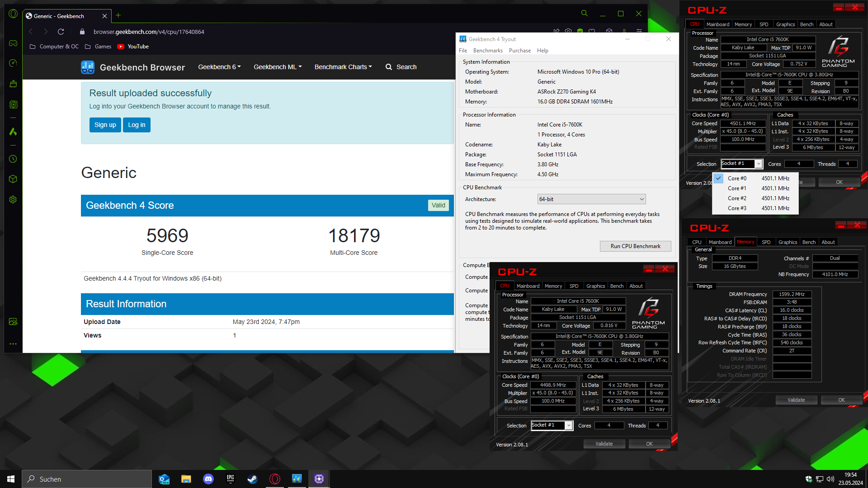This screenshot has width=868, height=488.
Task: Close the Generic - Geekbench tab
Action: coord(104,16)
